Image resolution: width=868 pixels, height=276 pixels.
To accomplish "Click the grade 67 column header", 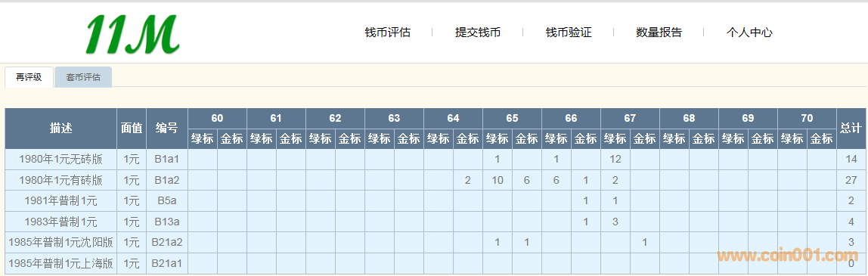I will [x=630, y=118].
